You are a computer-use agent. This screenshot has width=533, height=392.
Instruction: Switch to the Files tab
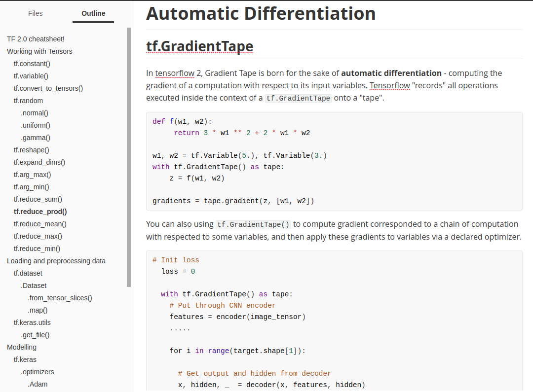(x=36, y=13)
